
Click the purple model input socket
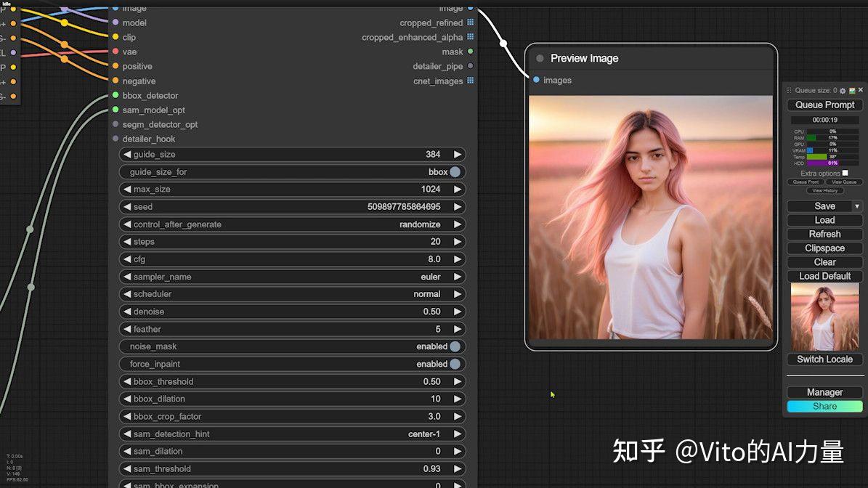click(116, 23)
